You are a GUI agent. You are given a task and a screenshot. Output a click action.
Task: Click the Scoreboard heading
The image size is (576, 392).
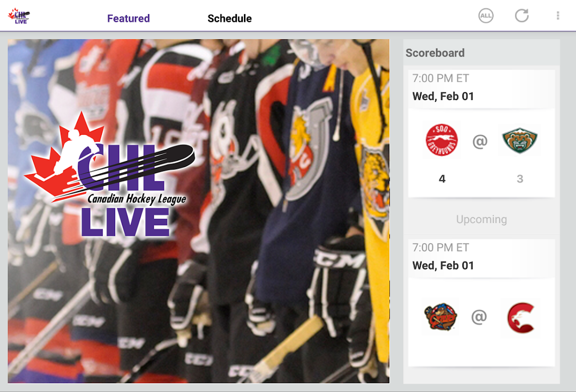pos(435,53)
